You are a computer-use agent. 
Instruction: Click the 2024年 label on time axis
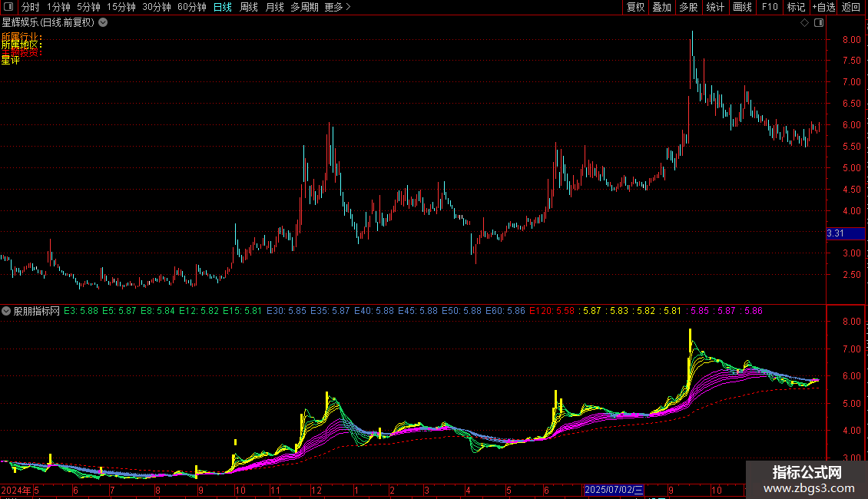pyautogui.click(x=16, y=490)
